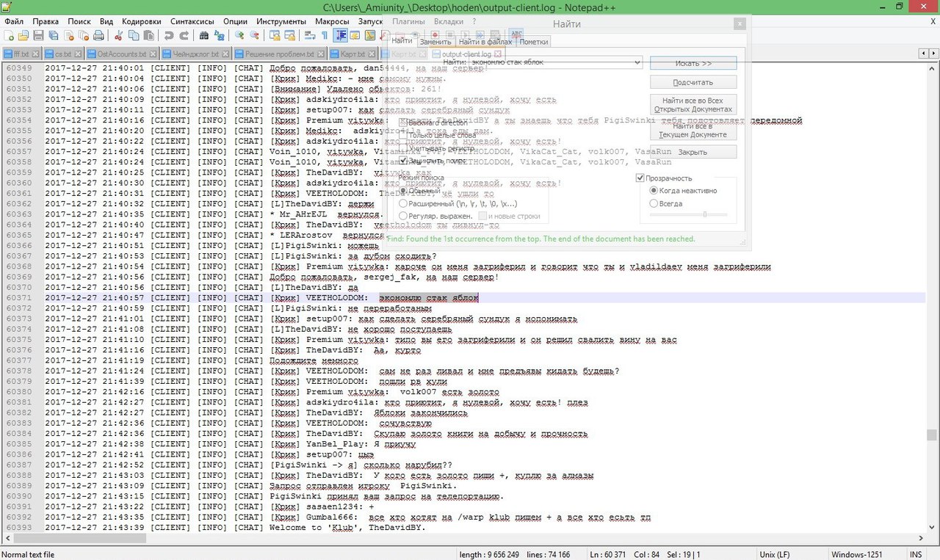The height and width of the screenshot is (560, 940).
Task: Uncheck the 'Прозрачность' checkbox
Action: [640, 178]
